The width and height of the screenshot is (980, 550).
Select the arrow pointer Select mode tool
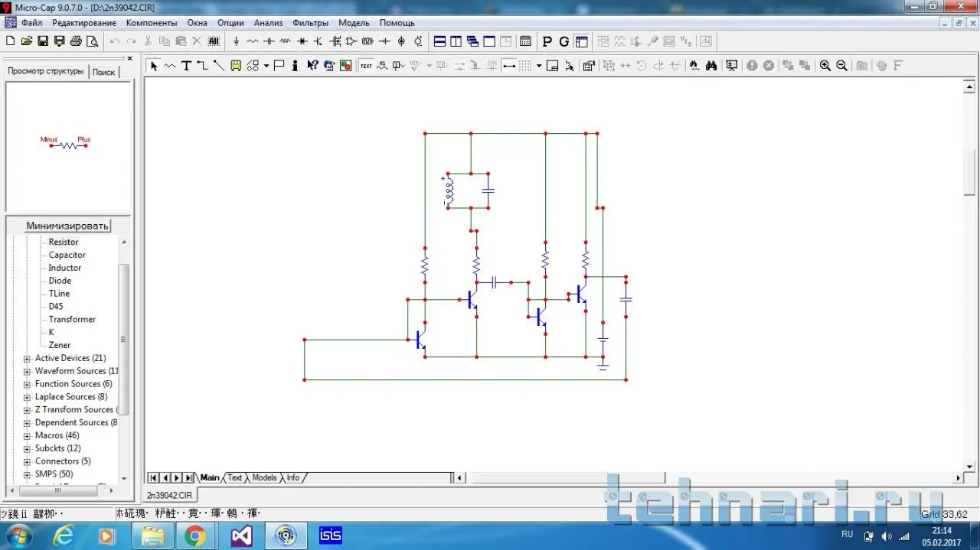click(x=153, y=66)
